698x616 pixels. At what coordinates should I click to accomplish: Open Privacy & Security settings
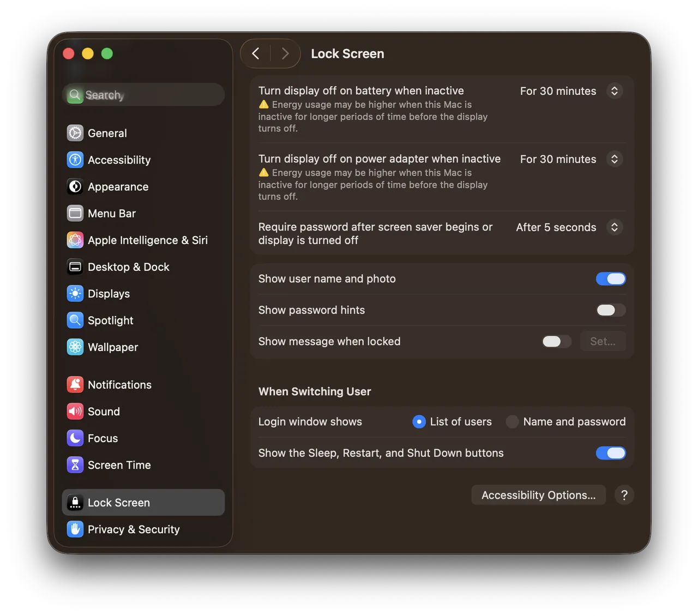pos(143,529)
